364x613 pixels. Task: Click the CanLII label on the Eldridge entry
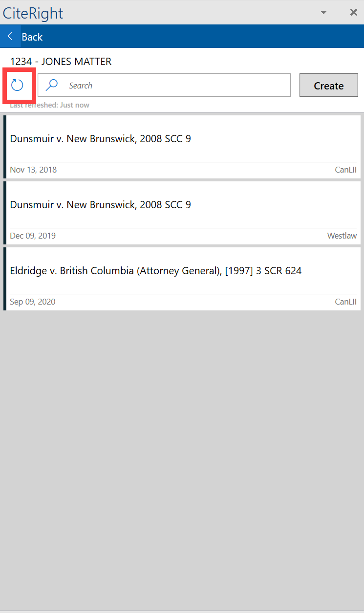tap(346, 302)
